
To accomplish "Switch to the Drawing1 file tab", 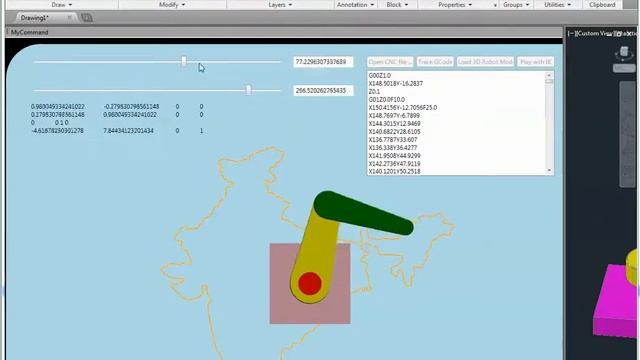I will pos(35,18).
